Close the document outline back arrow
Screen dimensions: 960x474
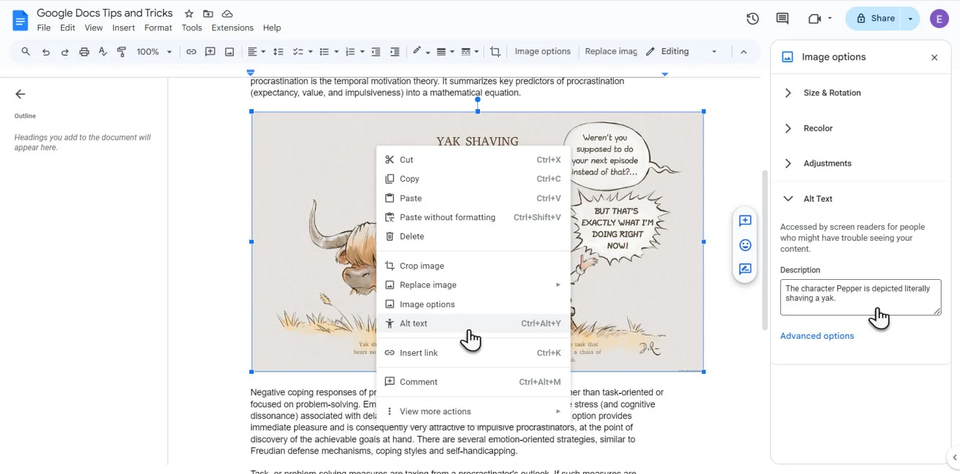pos(20,94)
